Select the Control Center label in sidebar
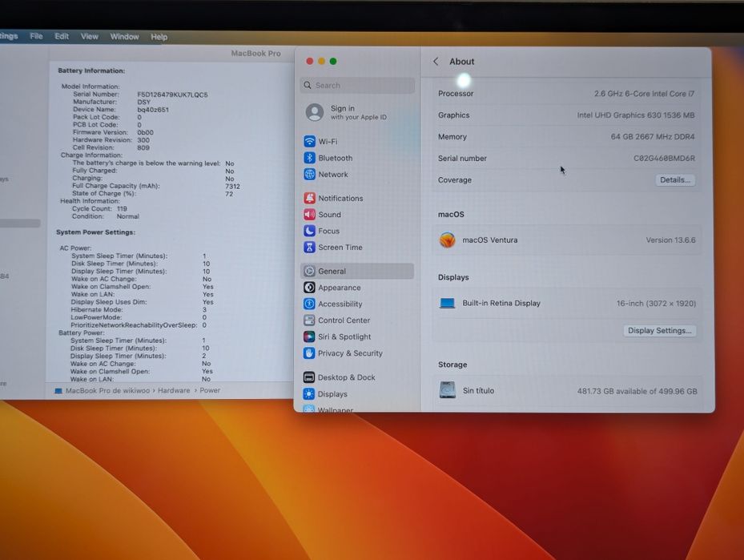The image size is (744, 560). 344,320
